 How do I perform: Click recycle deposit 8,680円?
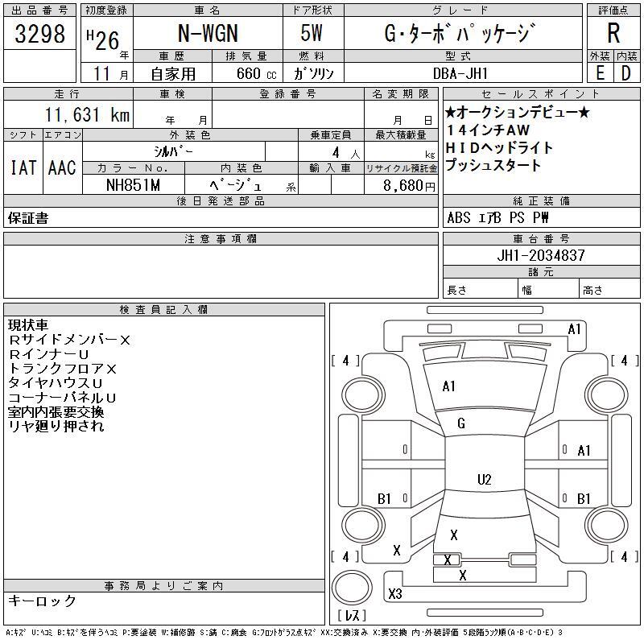point(409,186)
